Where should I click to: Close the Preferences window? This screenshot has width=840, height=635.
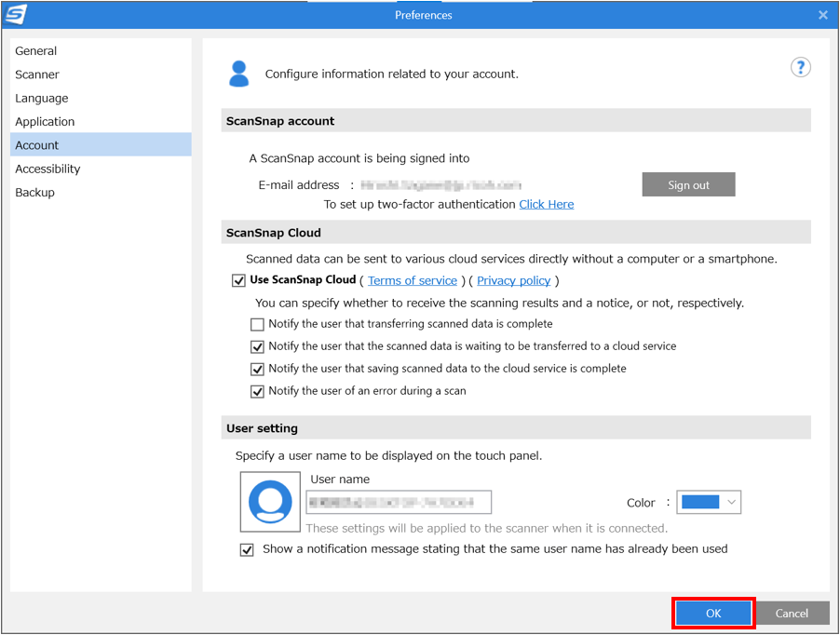pyautogui.click(x=823, y=15)
